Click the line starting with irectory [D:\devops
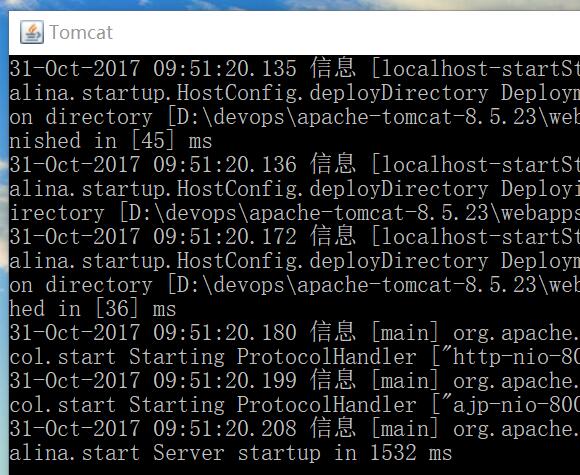The image size is (580, 475). click(x=294, y=213)
